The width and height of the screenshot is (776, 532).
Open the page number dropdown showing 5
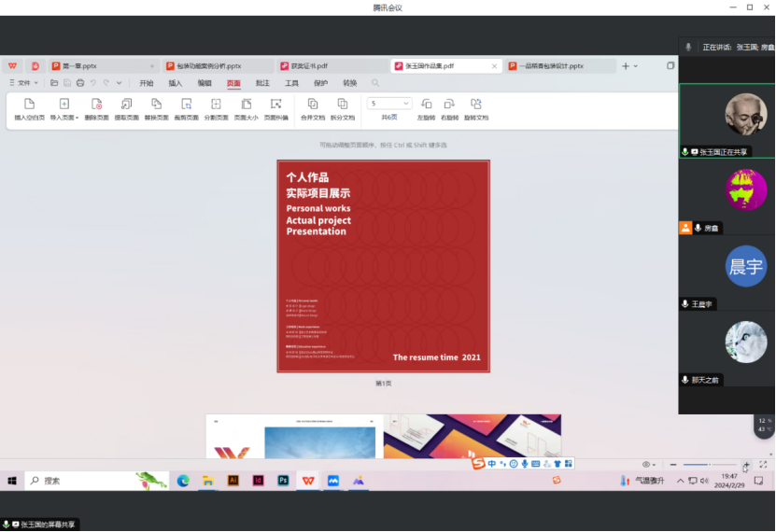tap(389, 104)
